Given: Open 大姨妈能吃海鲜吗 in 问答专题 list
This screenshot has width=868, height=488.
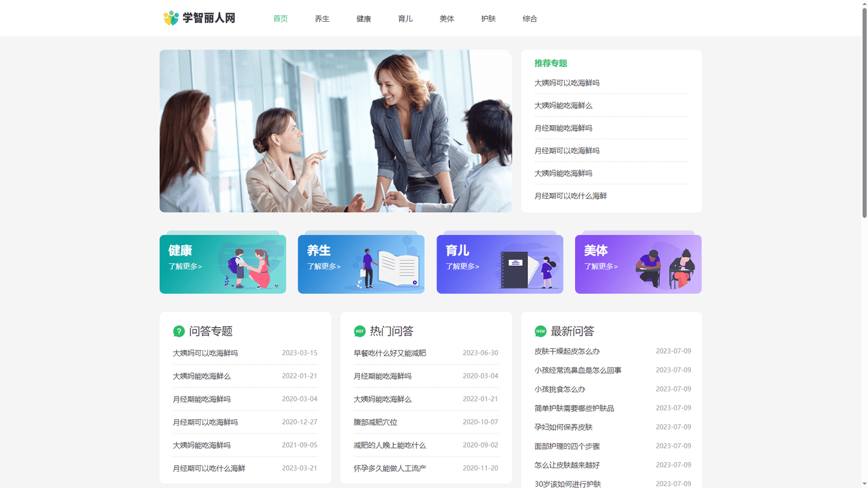Looking at the screenshot, I should pyautogui.click(x=201, y=445).
